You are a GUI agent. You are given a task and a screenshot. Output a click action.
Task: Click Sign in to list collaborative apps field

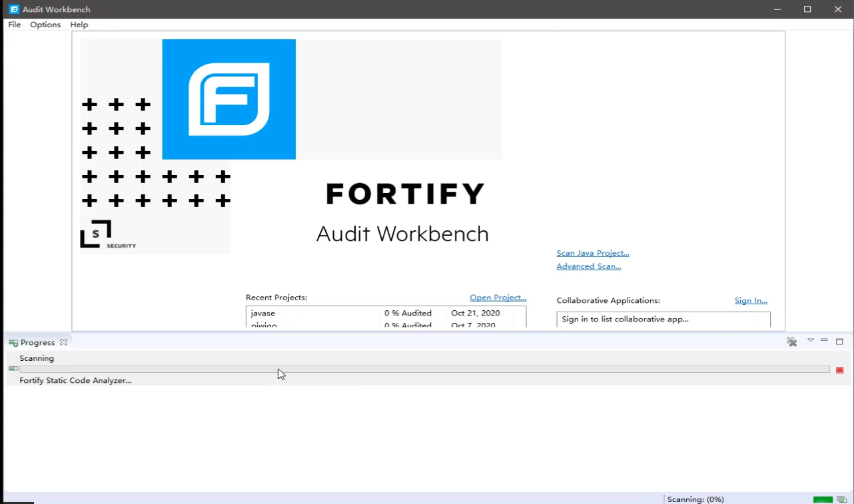click(663, 319)
